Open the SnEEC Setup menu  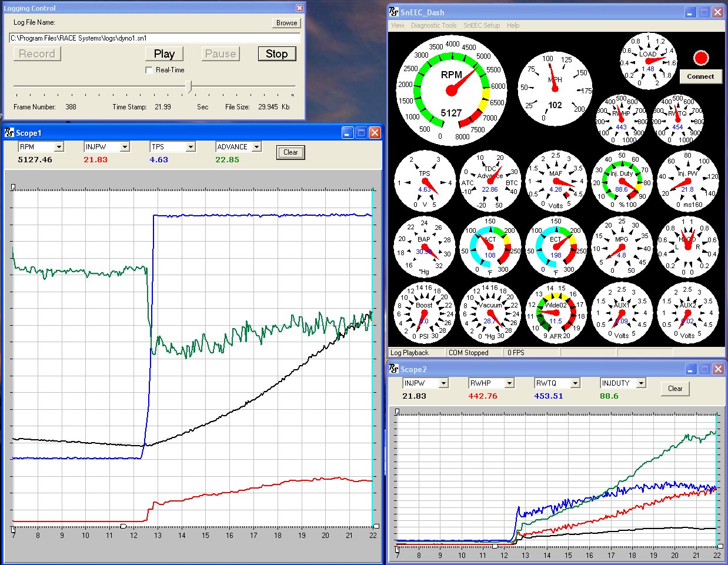click(x=482, y=25)
